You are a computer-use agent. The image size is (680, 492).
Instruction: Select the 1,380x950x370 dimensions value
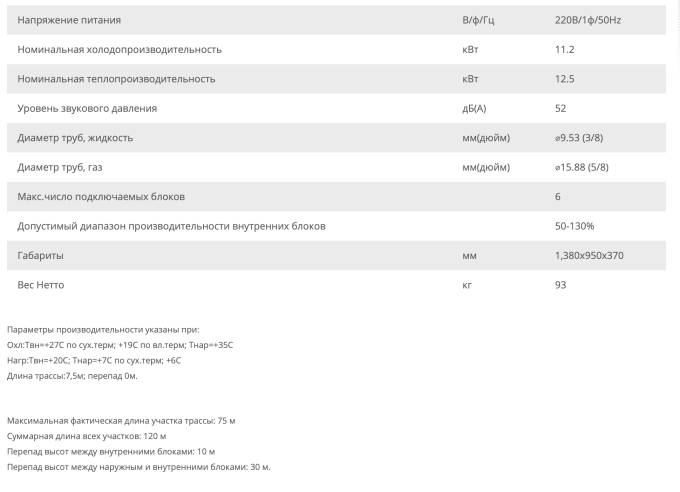pos(588,255)
